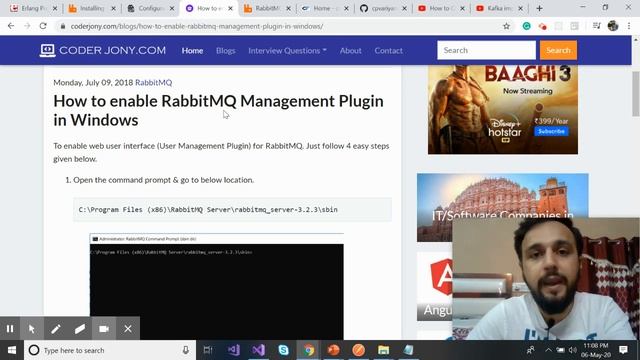This screenshot has height=360, width=640.
Task: Select the cursor pointer tool in recorder toolbar
Action: tap(32, 329)
